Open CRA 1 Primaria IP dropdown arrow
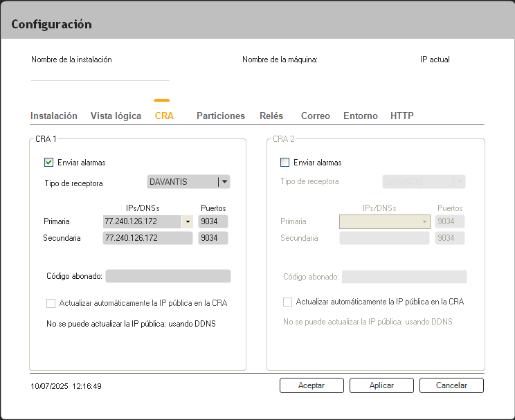Image resolution: width=515 pixels, height=420 pixels. tap(187, 221)
